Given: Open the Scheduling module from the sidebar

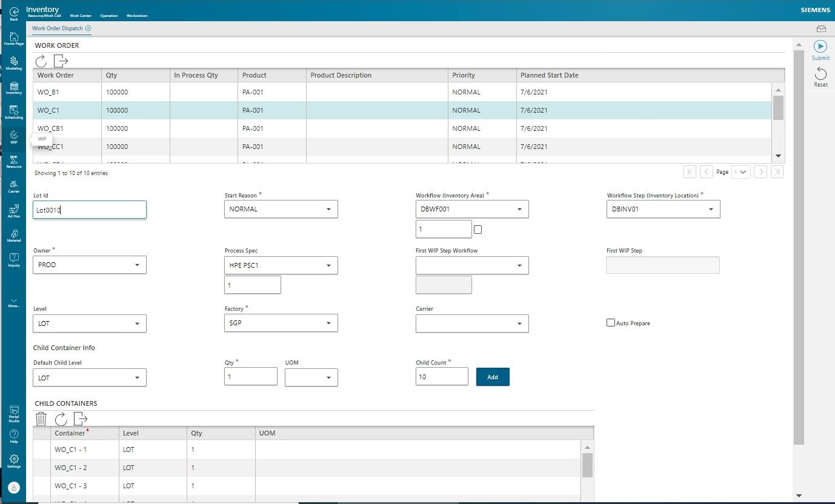Looking at the screenshot, I should point(13,113).
